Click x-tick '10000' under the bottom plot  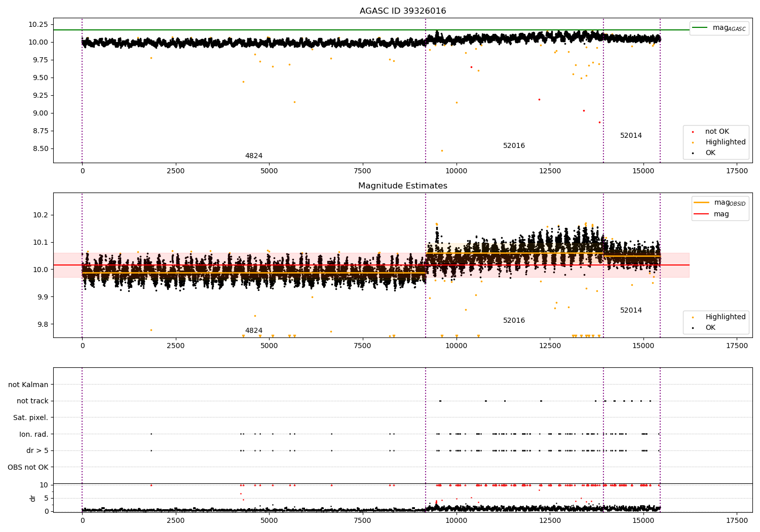click(x=457, y=521)
